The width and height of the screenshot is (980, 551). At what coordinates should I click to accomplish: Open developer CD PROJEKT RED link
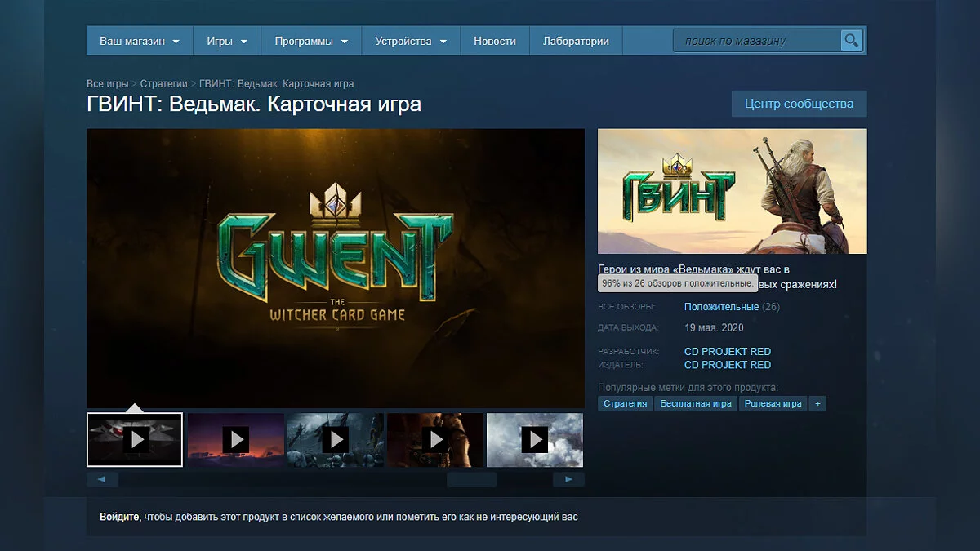[728, 352]
